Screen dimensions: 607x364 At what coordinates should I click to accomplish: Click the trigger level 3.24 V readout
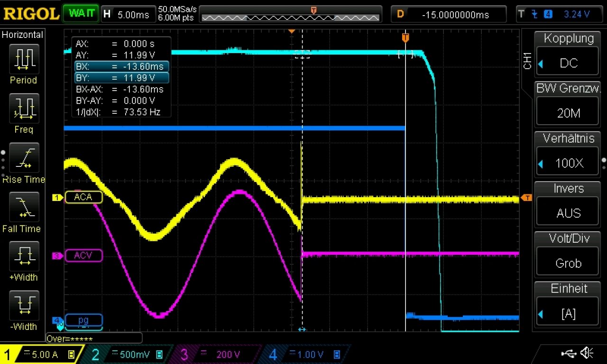[x=577, y=14]
